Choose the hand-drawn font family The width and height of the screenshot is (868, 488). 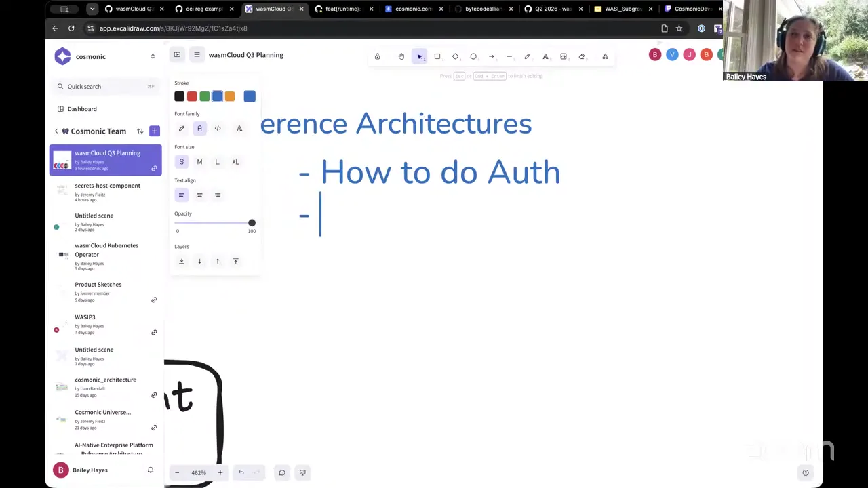click(181, 128)
